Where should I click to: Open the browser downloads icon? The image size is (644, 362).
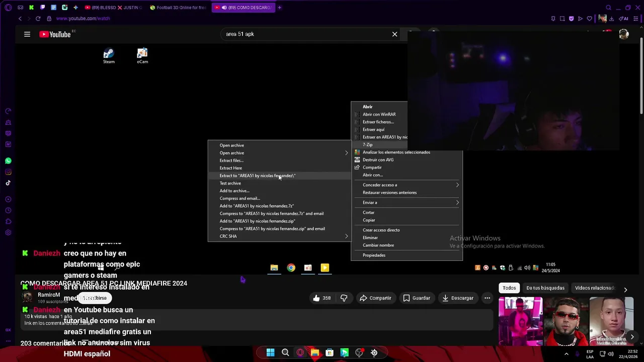611,19
